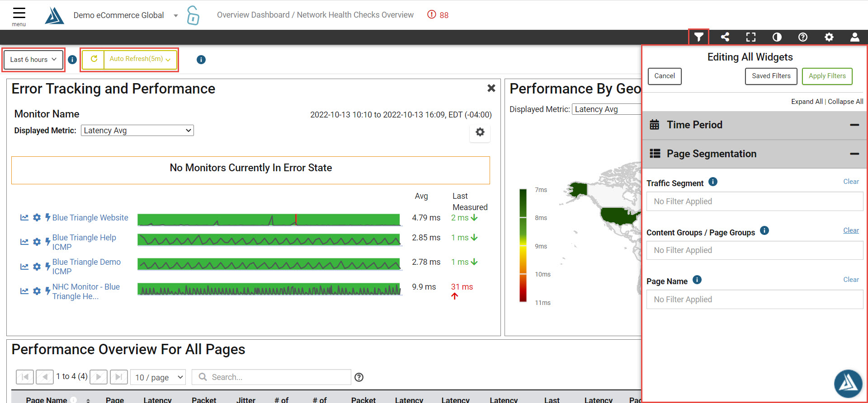This screenshot has height=403, width=868.
Task: Close the Error Tracking widget
Action: (491, 88)
